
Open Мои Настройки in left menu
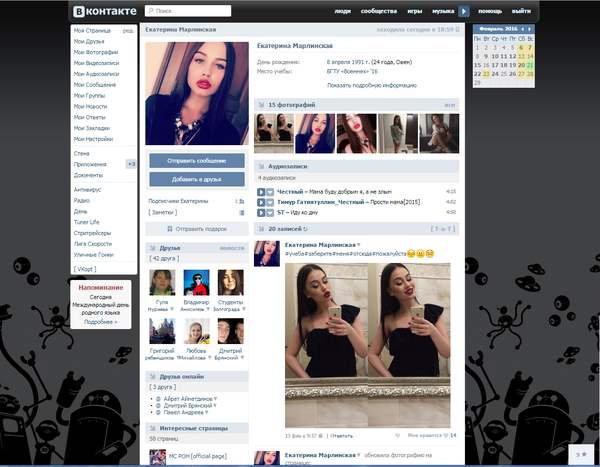coord(93,139)
